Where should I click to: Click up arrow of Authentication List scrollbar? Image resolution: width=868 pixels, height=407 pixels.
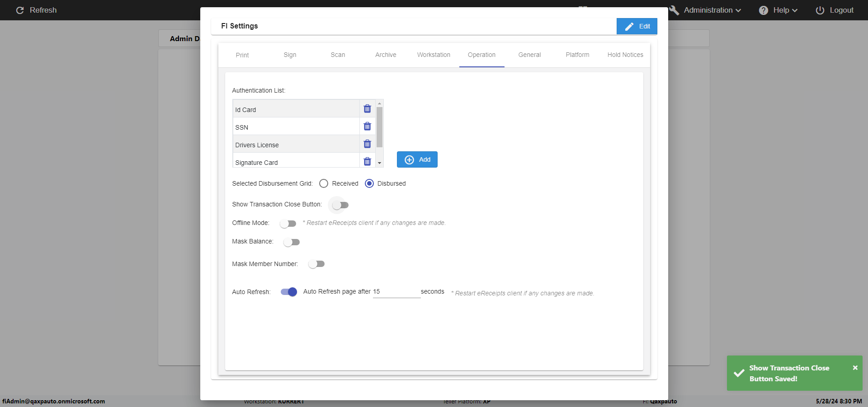[379, 103]
